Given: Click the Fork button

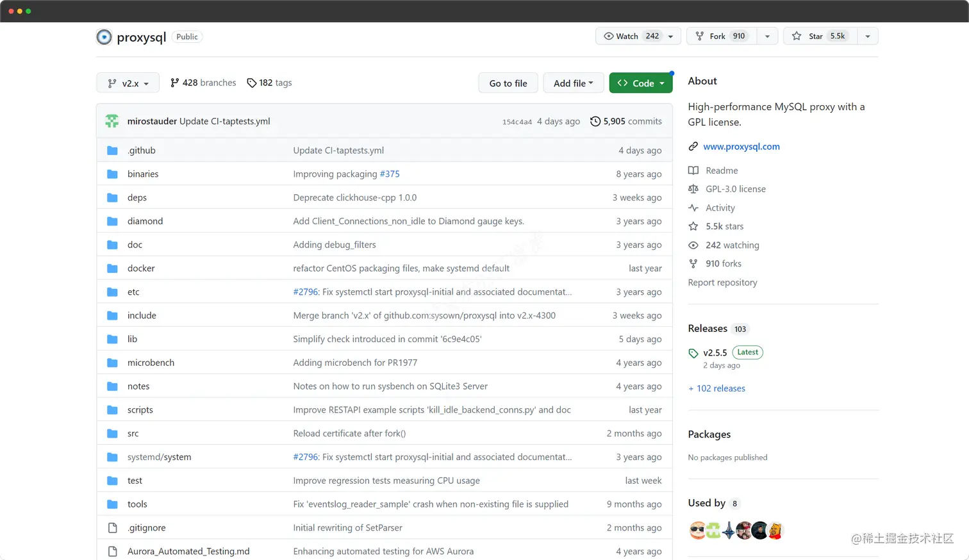Looking at the screenshot, I should tap(722, 37).
